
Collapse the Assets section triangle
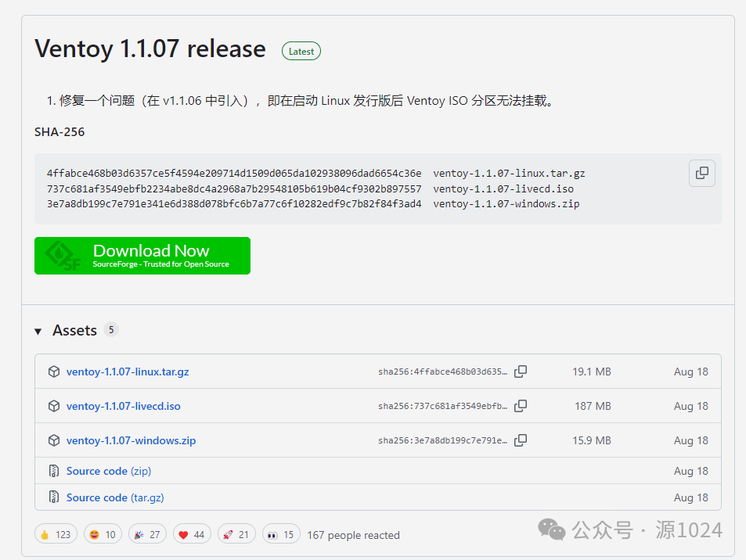[38, 331]
